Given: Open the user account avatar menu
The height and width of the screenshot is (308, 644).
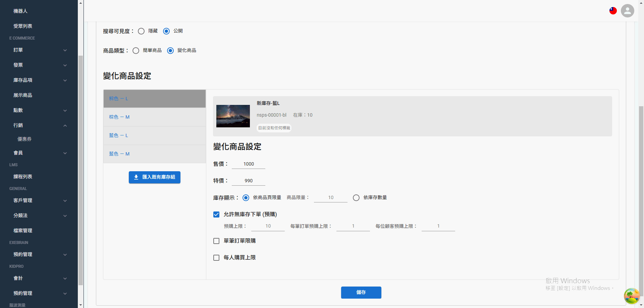Looking at the screenshot, I should pyautogui.click(x=628, y=11).
